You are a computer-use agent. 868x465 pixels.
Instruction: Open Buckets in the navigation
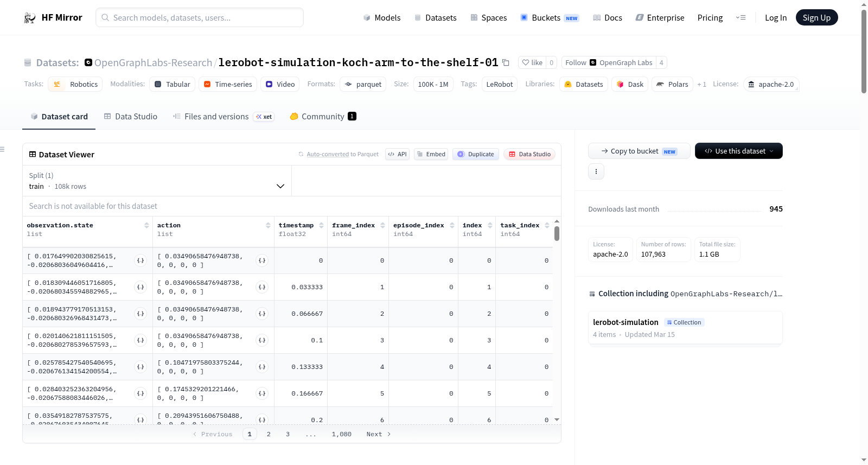click(x=550, y=18)
